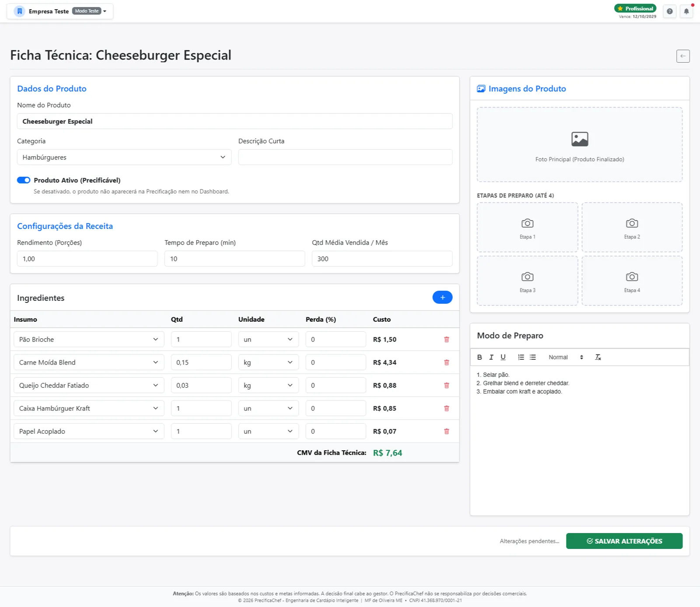Upload photo for Etapa 4
700x607 pixels.
click(x=632, y=281)
